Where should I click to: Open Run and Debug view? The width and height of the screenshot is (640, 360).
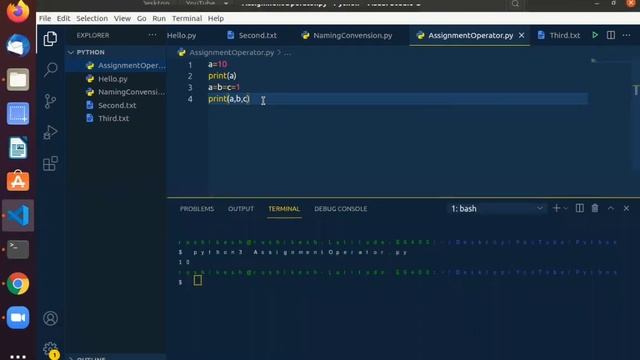coord(51,132)
